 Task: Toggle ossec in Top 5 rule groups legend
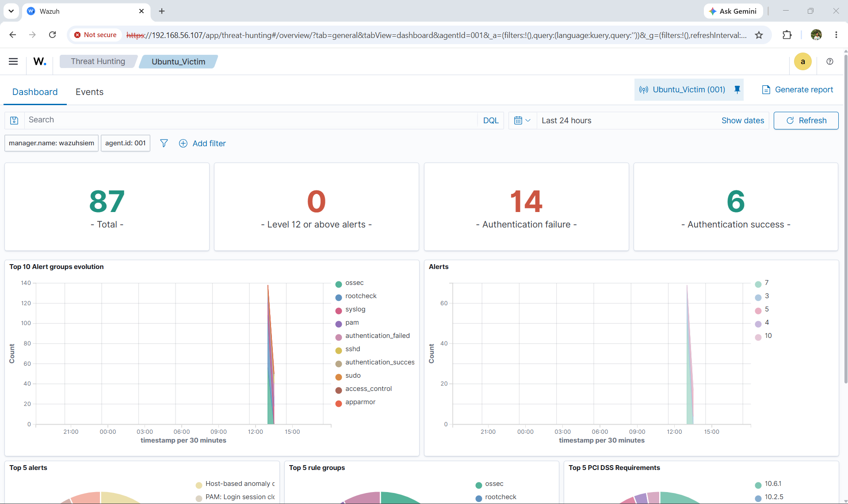pos(494,484)
